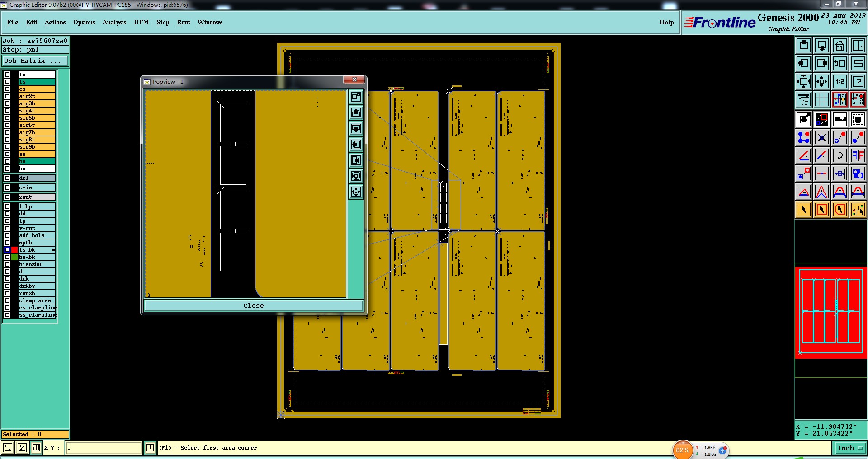The image size is (868, 459).
Task: Click the ruler measure tool icon
Action: coord(840,119)
